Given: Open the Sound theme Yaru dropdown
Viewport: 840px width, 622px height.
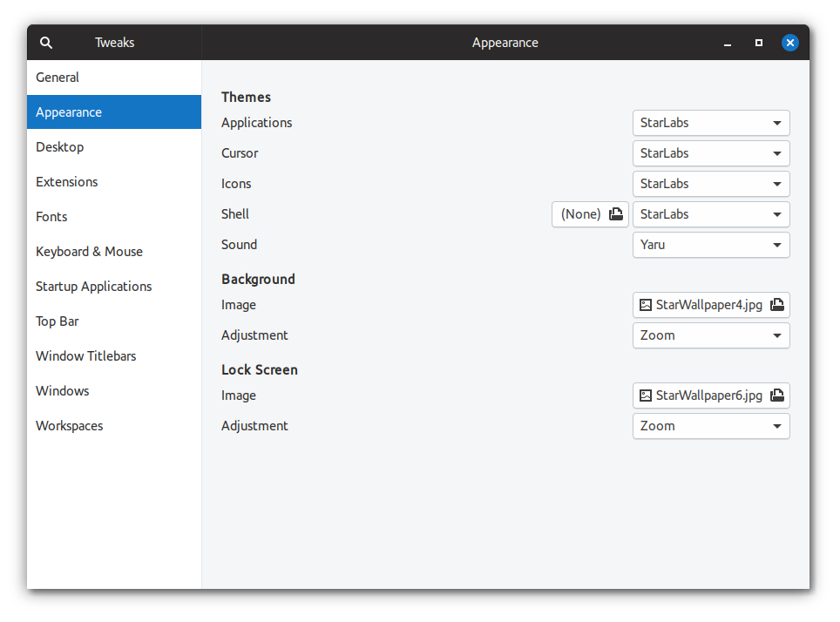Looking at the screenshot, I should click(x=711, y=246).
